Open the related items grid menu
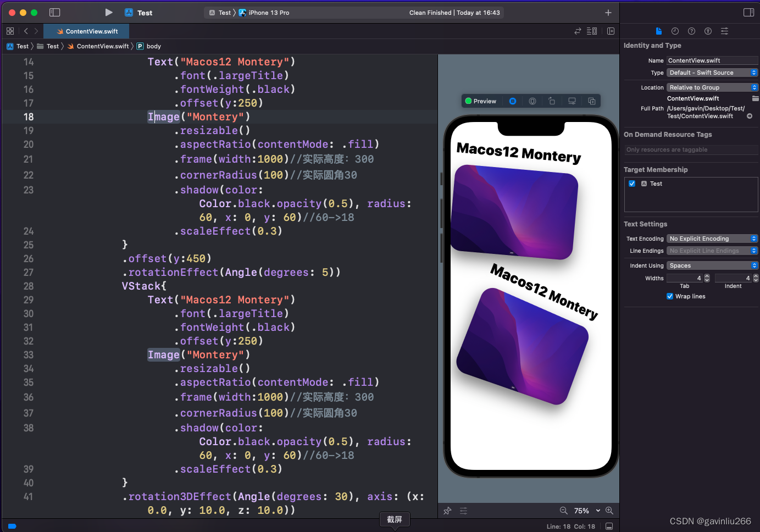 click(10, 31)
